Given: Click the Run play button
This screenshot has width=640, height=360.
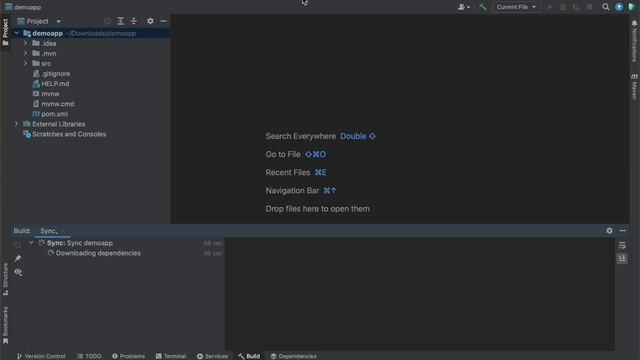Looking at the screenshot, I should (550, 7).
